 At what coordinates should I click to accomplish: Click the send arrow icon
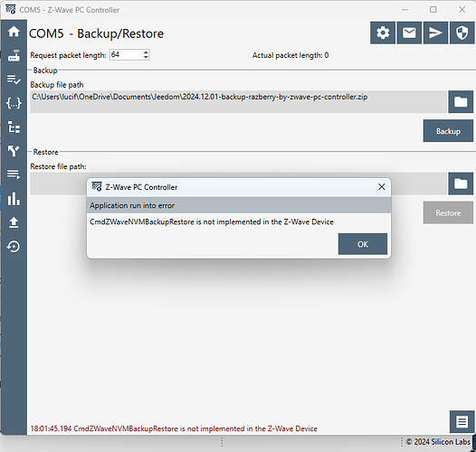pos(435,33)
